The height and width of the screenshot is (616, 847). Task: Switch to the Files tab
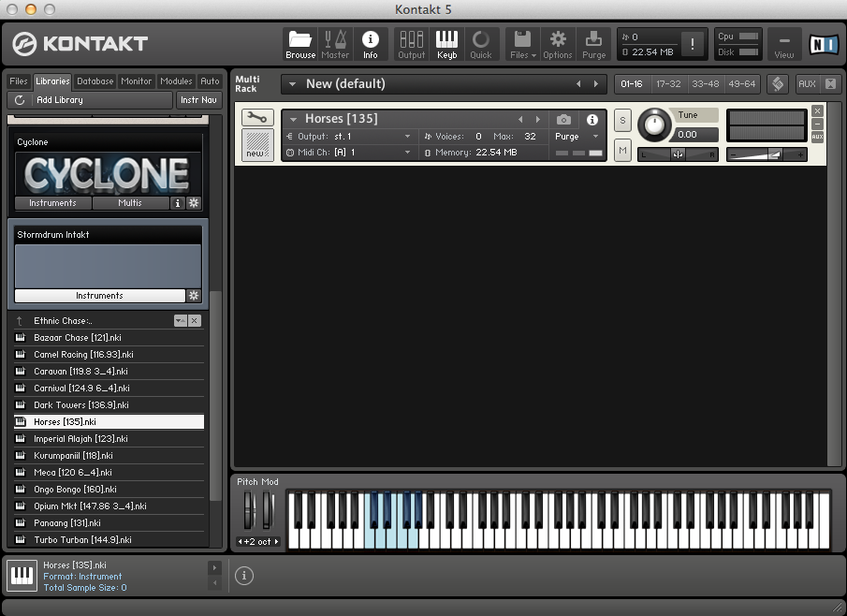pos(18,81)
